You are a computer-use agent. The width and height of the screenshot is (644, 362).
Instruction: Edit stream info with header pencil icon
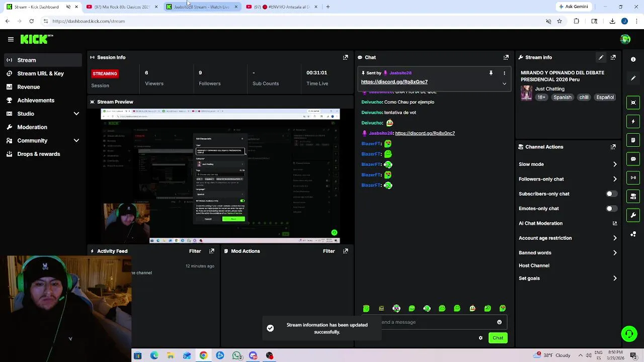click(601, 57)
